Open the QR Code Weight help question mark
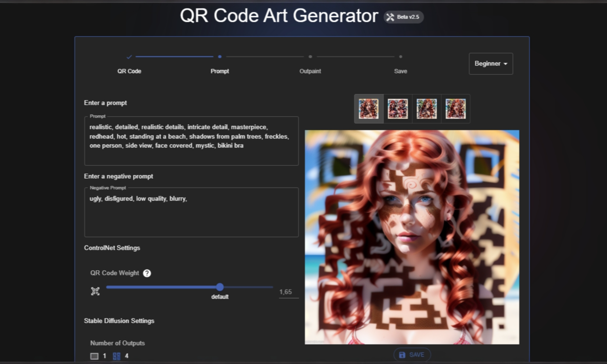This screenshot has height=364, width=607. pyautogui.click(x=147, y=273)
